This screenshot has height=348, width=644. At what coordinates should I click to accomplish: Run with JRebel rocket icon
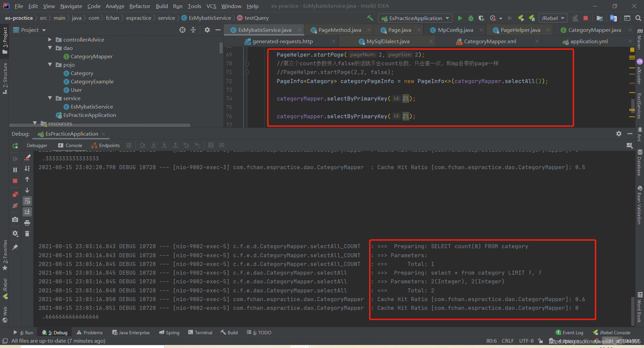[521, 18]
